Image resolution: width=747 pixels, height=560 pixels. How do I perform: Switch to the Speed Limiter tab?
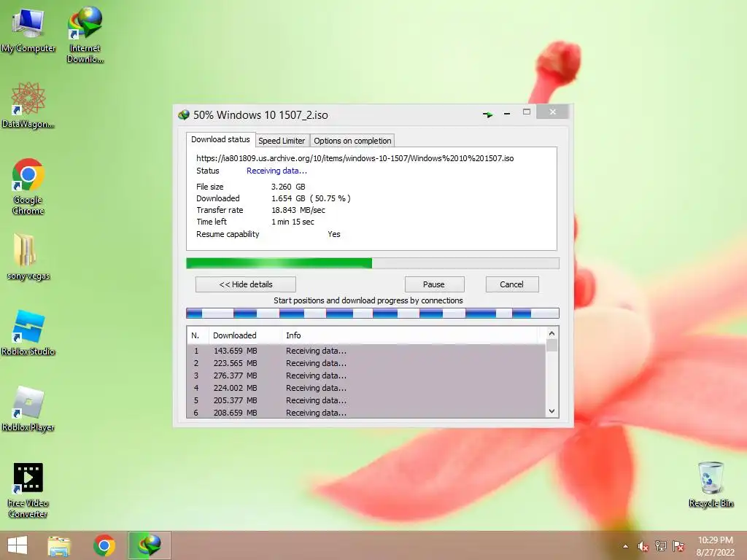click(x=282, y=141)
